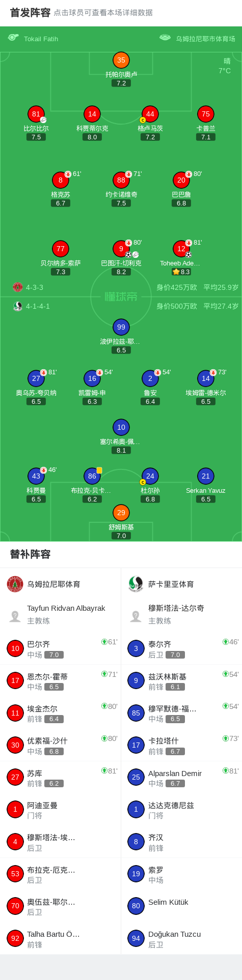The image size is (242, 980).
Task: Open player 10 塞尔希奥 rated 8.1
Action: [x=121, y=427]
